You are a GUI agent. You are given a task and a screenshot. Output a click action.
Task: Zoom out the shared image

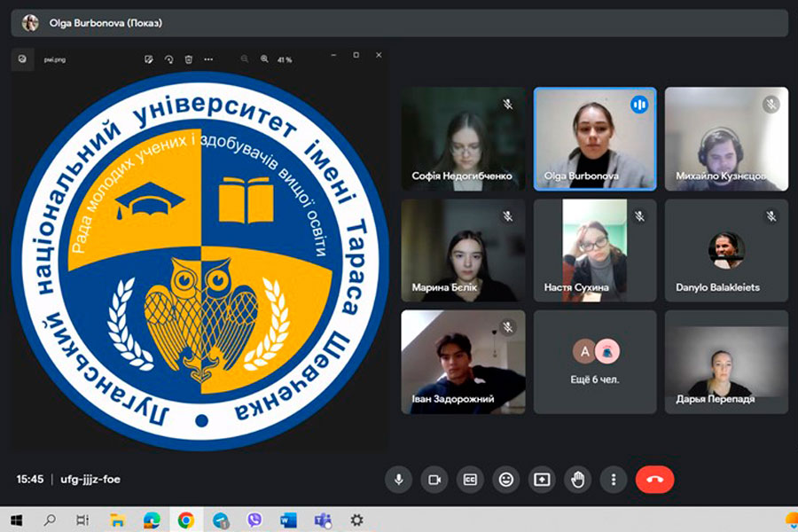tap(245, 59)
